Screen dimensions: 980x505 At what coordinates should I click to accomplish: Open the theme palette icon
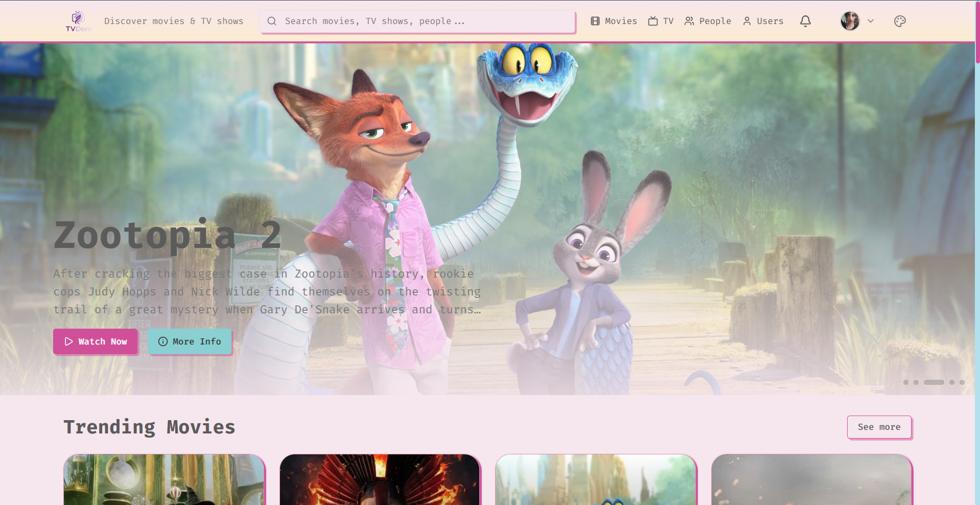(x=900, y=21)
